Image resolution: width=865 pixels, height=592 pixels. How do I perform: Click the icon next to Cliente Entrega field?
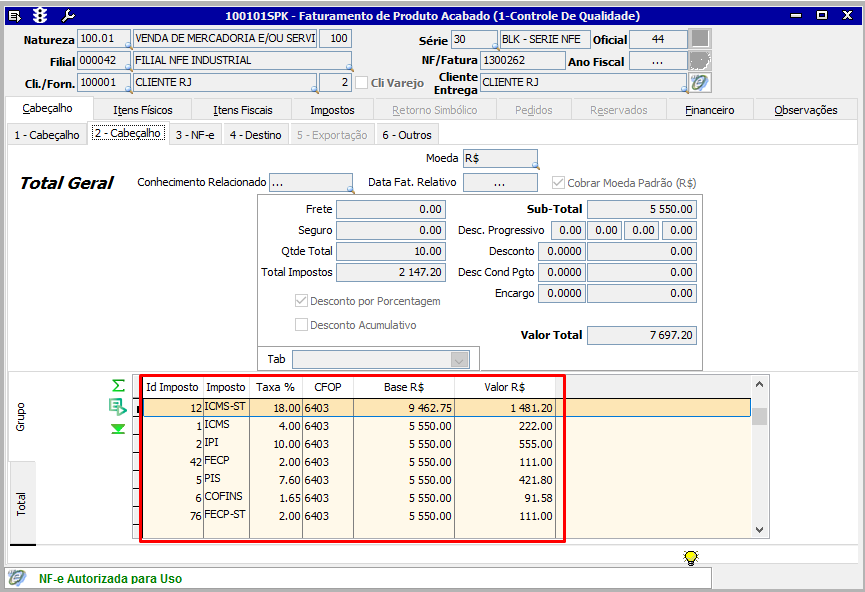click(700, 82)
